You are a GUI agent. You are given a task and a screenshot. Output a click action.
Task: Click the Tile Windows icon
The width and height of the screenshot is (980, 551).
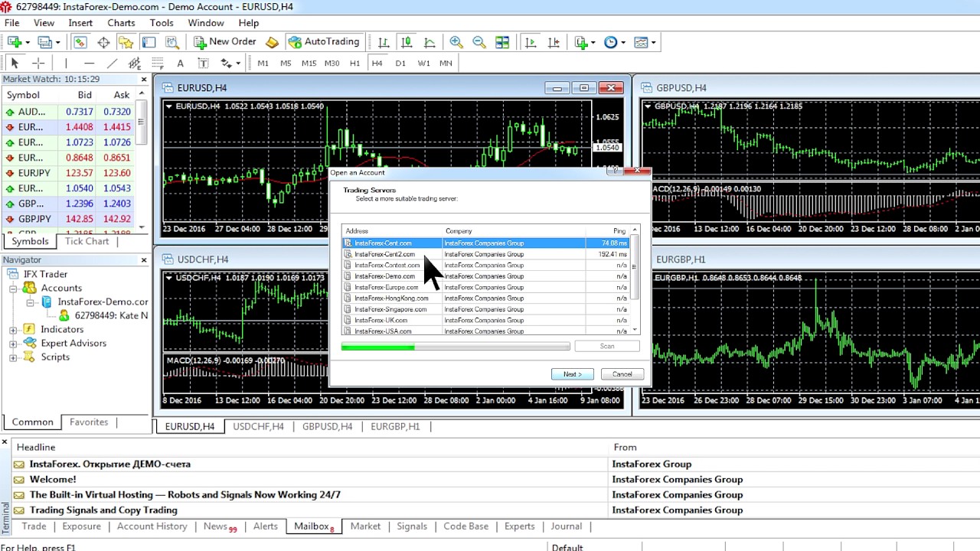coord(502,42)
